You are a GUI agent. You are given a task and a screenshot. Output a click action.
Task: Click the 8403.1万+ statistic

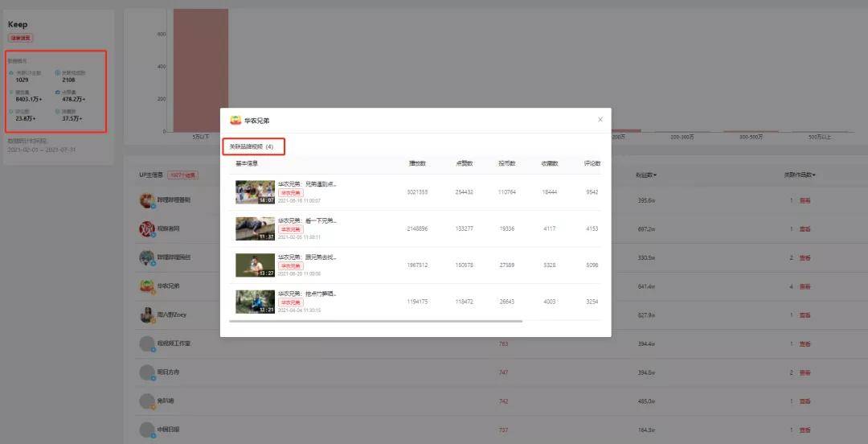point(29,99)
